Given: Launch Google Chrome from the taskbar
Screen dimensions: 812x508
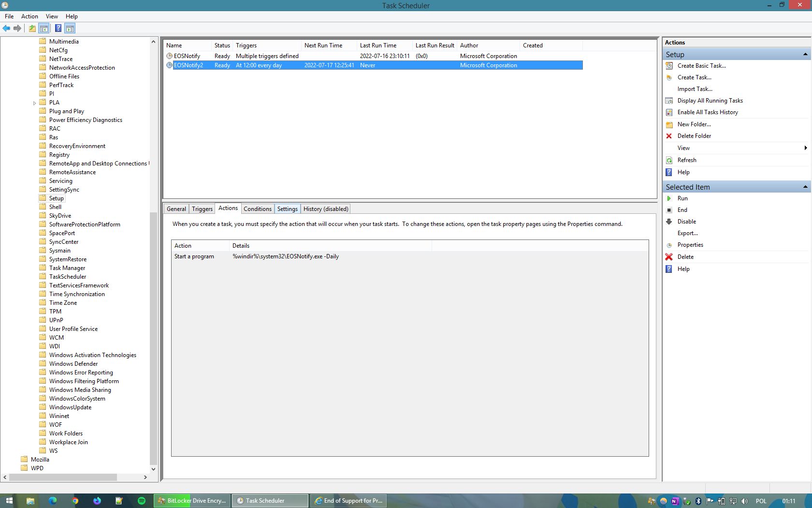Looking at the screenshot, I should click(75, 501).
